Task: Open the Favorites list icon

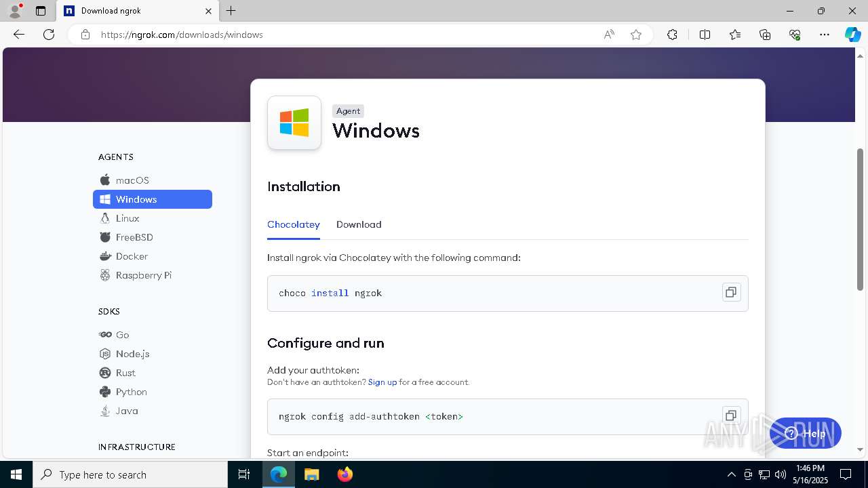Action: 735,35
